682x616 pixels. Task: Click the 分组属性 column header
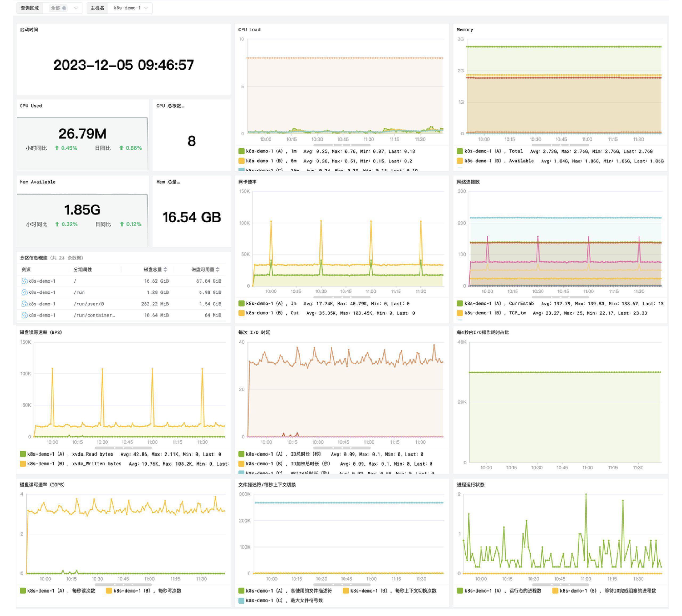click(83, 269)
